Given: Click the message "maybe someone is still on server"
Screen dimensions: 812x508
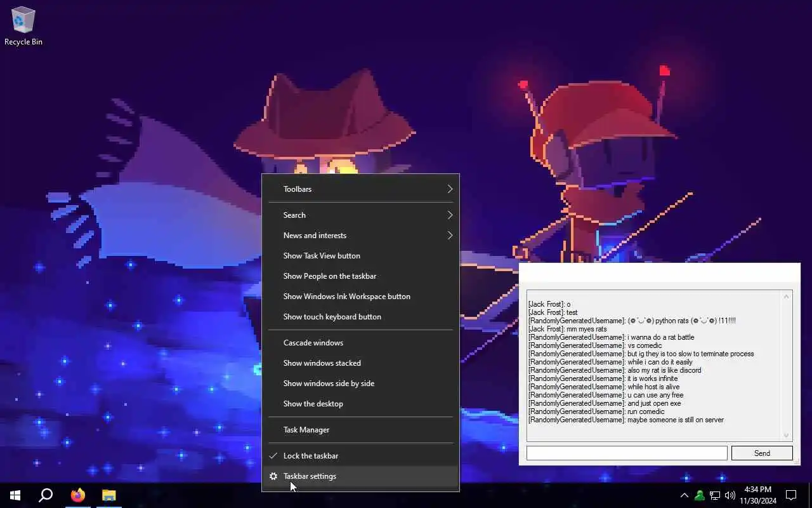Looking at the screenshot, I should (x=675, y=420).
